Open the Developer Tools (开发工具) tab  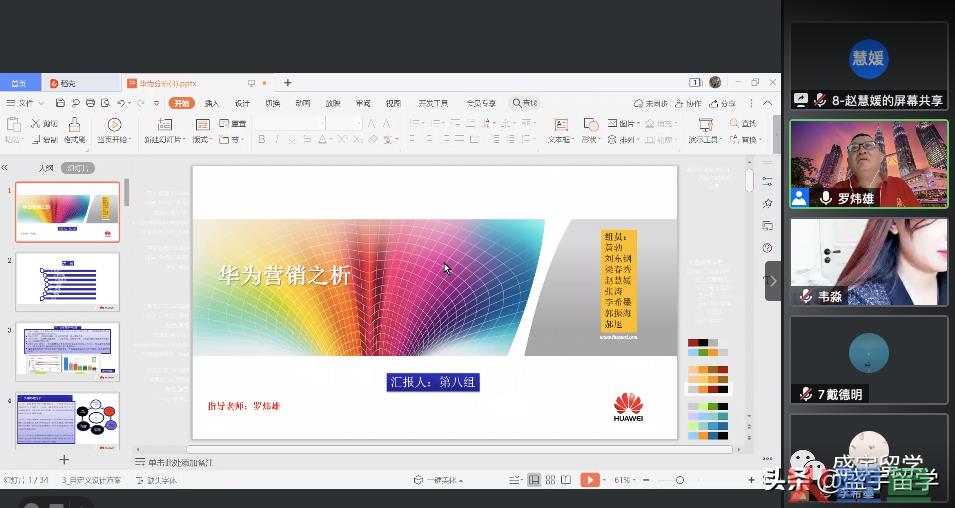[433, 104]
